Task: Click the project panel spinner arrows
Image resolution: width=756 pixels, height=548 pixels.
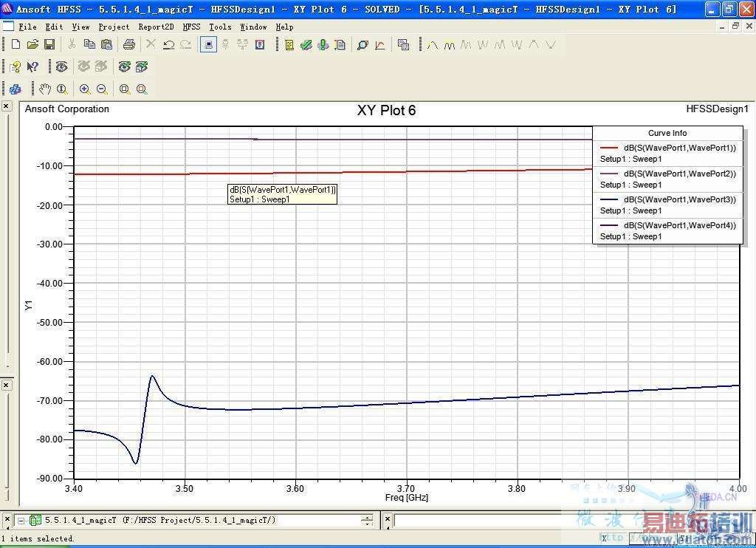Action: point(367,521)
